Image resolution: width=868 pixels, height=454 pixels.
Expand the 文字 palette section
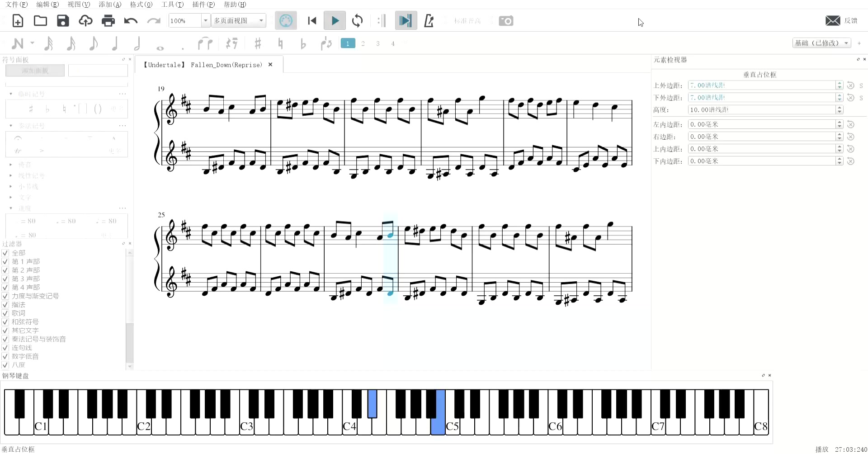pos(11,198)
